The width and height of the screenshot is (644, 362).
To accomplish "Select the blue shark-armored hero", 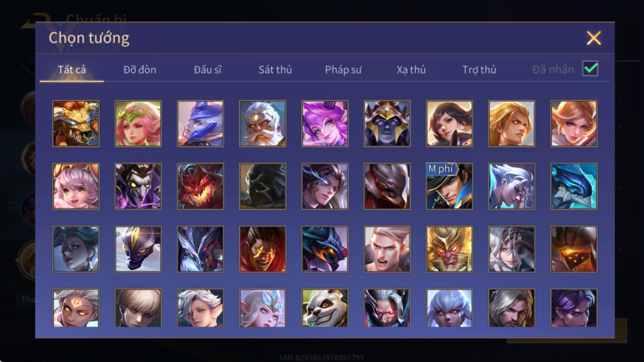I will 573,186.
